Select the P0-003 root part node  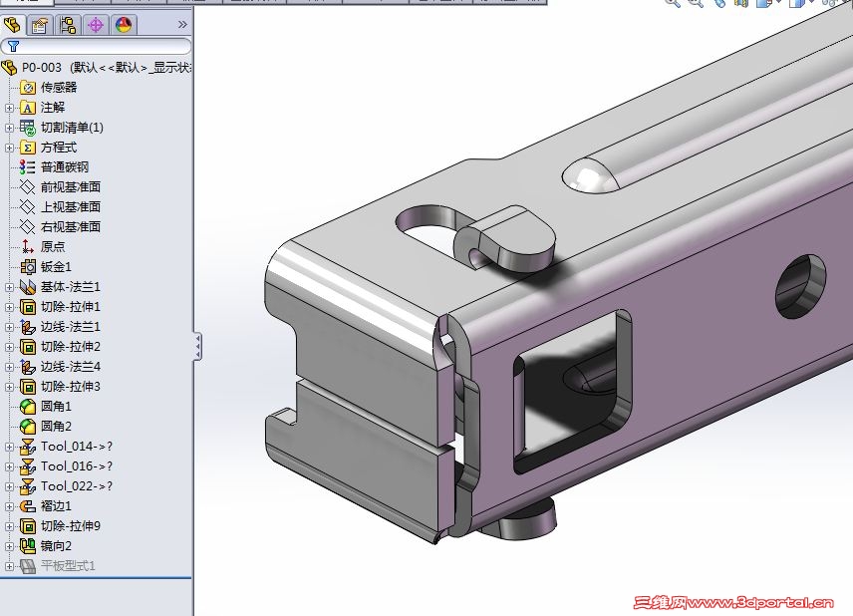(97, 68)
